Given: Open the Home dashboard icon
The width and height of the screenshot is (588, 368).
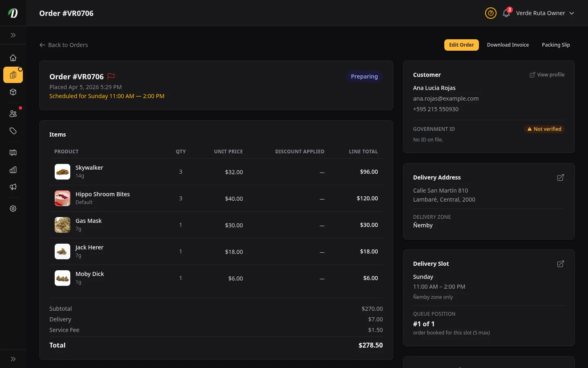Looking at the screenshot, I should [13, 58].
